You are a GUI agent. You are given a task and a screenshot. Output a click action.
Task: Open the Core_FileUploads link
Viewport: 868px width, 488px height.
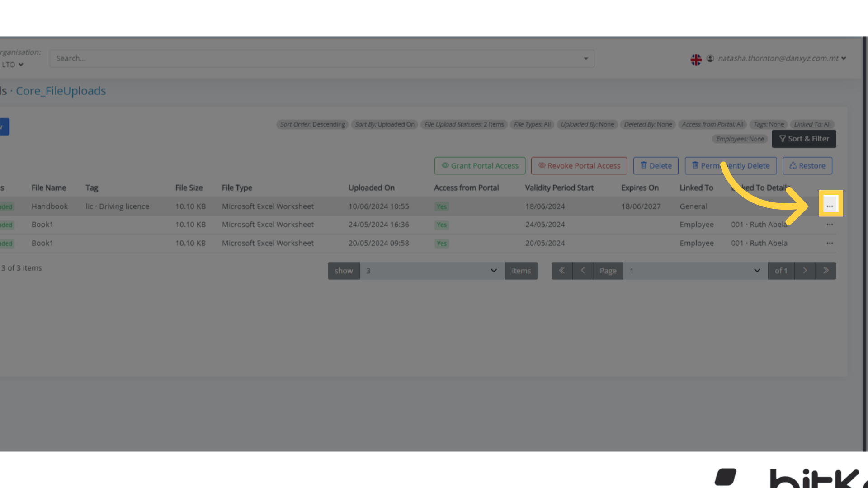pos(61,91)
